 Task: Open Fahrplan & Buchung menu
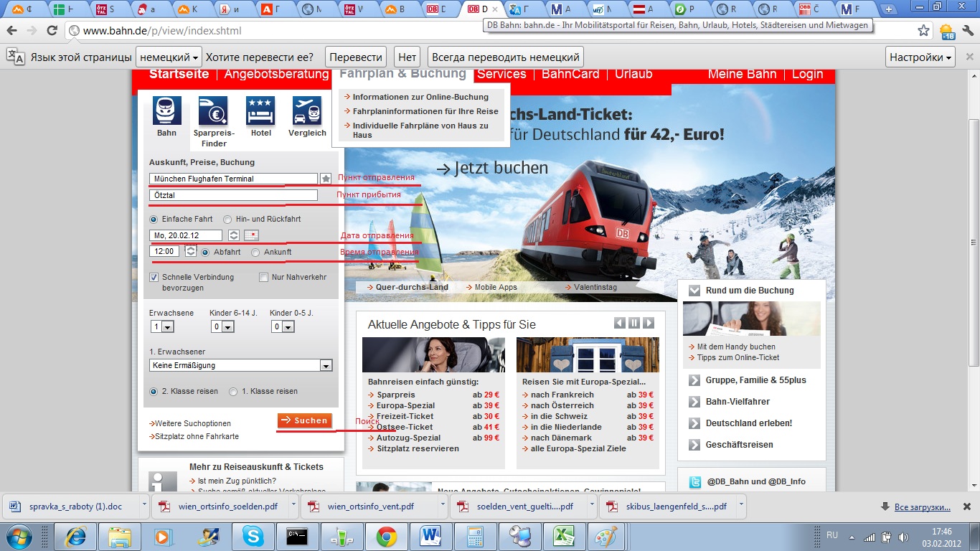tap(402, 74)
